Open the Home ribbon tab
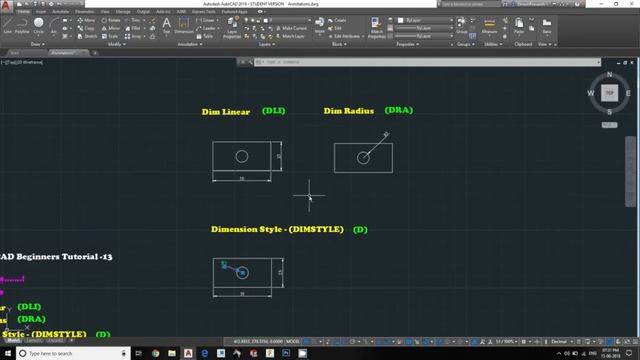The height and width of the screenshot is (360, 640). pyautogui.click(x=23, y=12)
